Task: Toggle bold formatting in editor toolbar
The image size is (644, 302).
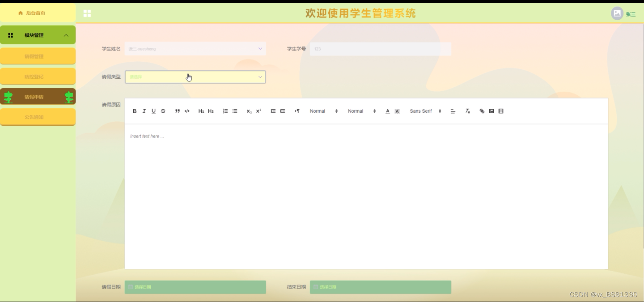Action: coord(135,111)
